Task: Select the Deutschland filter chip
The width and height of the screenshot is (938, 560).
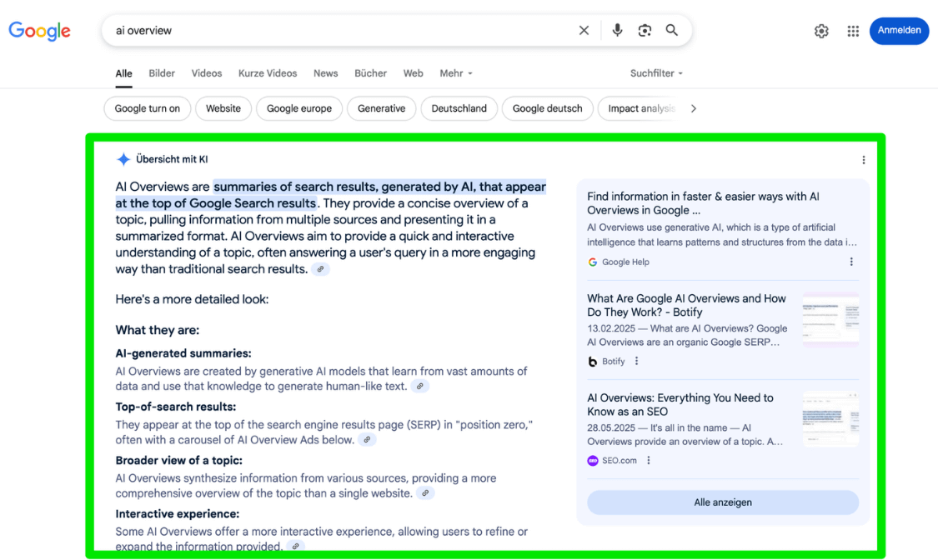Action: [459, 109]
